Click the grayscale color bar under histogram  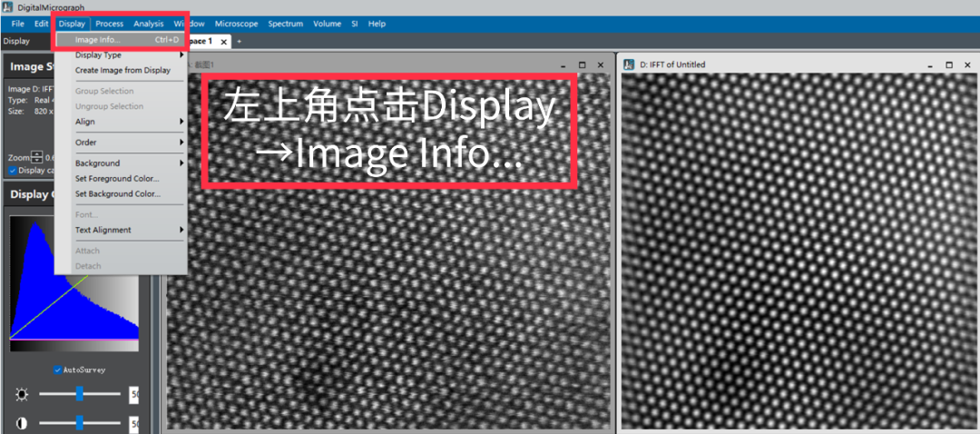[x=73, y=345]
